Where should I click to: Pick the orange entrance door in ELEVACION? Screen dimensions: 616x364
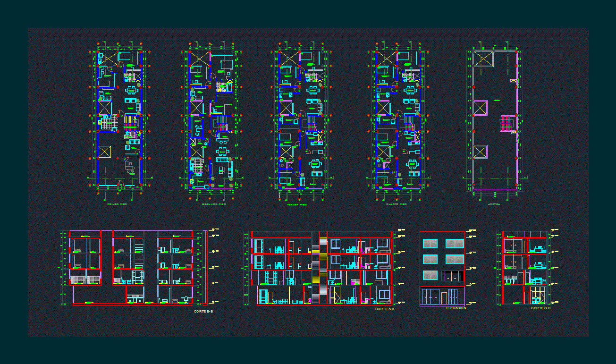[x=445, y=299]
